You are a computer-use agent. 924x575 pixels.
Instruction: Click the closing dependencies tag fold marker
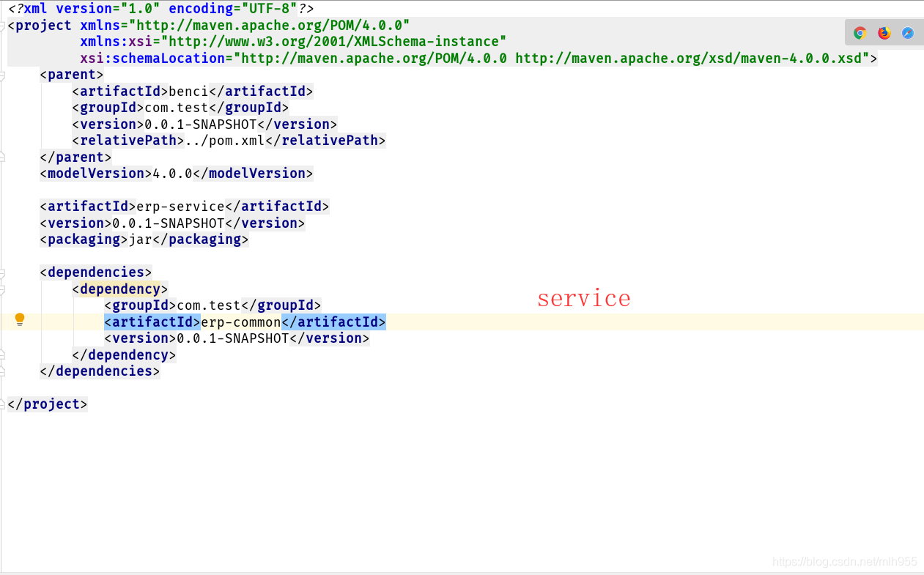(x=2, y=371)
